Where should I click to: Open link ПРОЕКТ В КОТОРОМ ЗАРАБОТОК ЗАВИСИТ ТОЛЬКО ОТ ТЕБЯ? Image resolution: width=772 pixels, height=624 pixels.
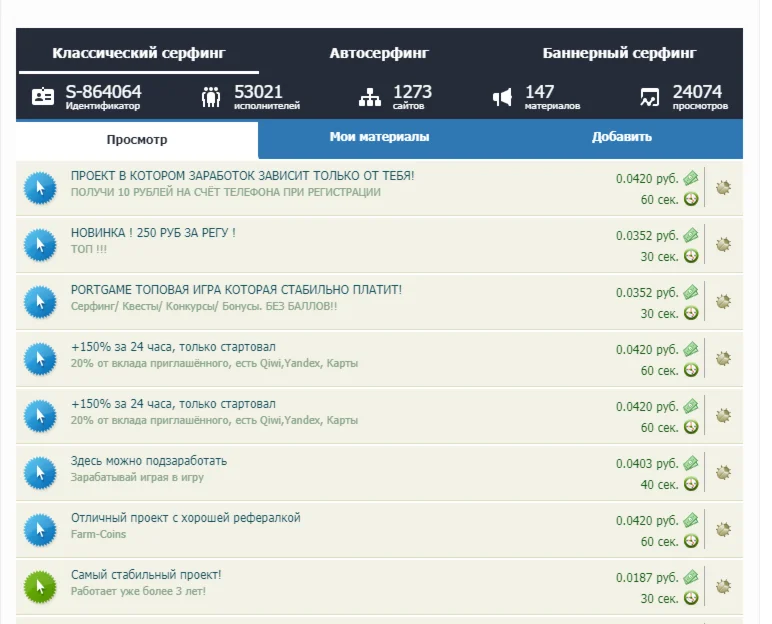click(242, 176)
